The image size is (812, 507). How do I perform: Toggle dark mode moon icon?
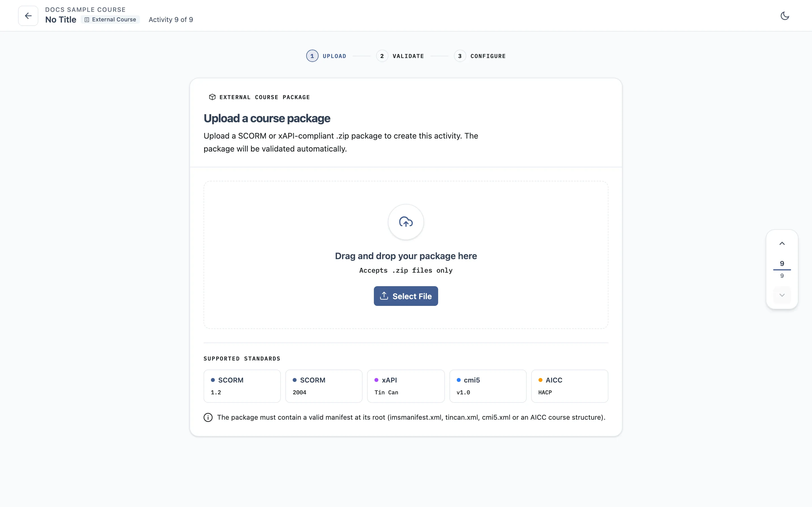tap(784, 16)
